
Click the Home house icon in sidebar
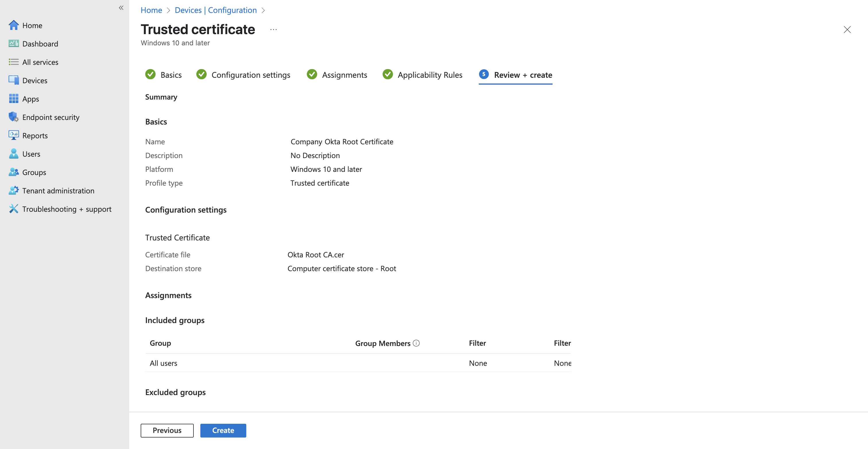pyautogui.click(x=13, y=25)
